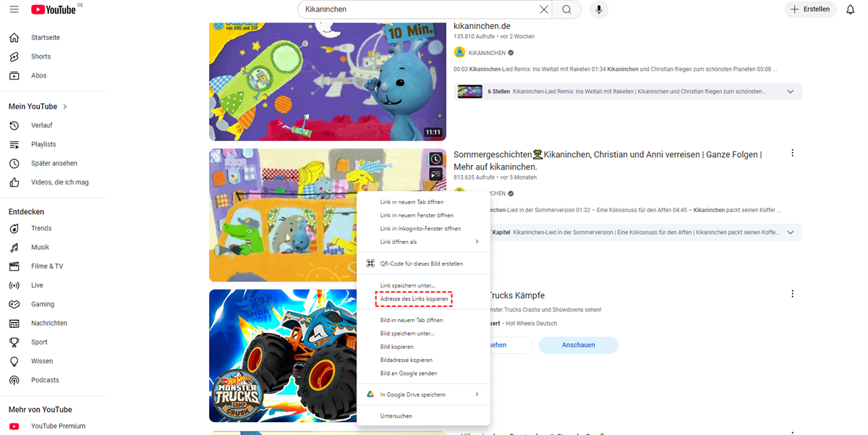
Task: Open options menu for Sommergeschichten video
Action: pyautogui.click(x=793, y=153)
